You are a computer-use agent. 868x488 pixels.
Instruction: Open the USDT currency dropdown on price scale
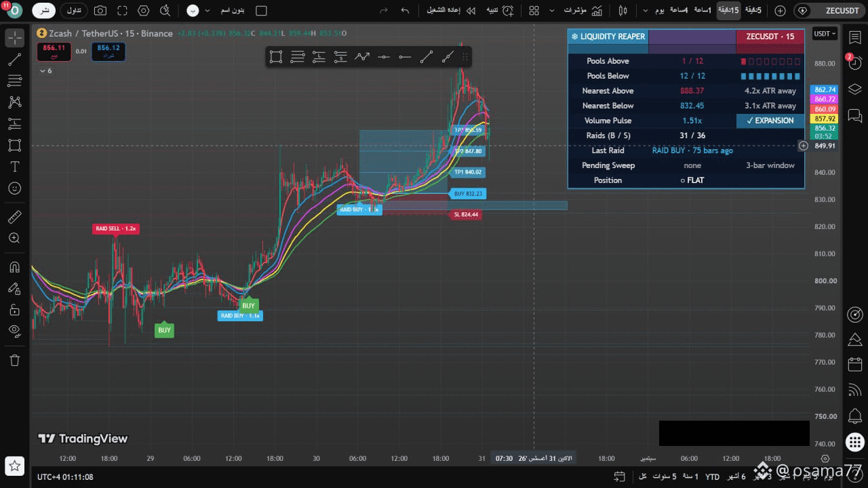pos(825,34)
